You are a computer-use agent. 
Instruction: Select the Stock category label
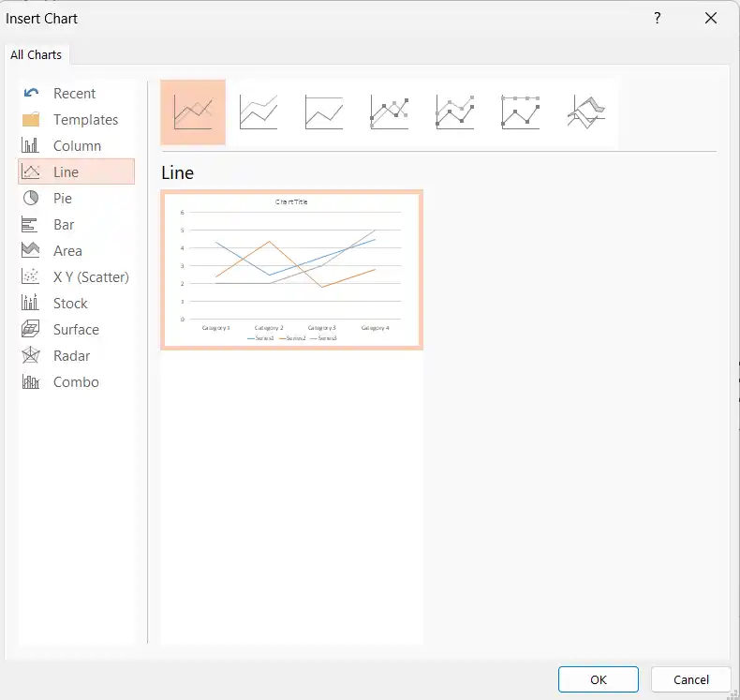[x=70, y=303]
